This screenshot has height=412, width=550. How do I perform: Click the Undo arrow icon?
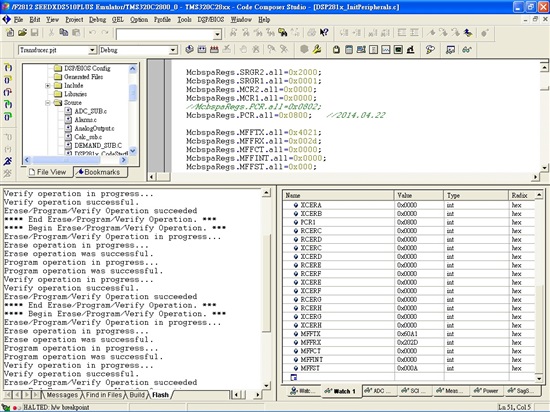coord(92,33)
